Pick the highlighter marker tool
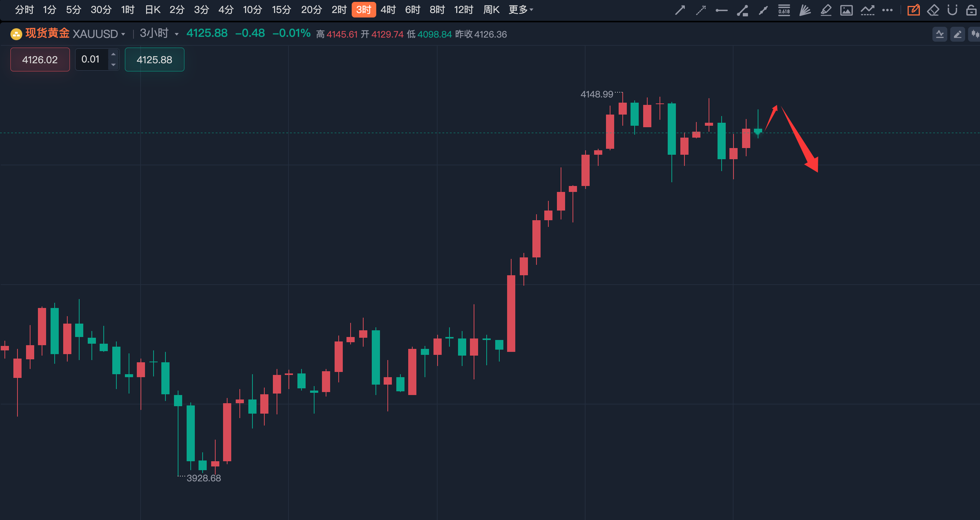The width and height of the screenshot is (980, 520). point(826,10)
